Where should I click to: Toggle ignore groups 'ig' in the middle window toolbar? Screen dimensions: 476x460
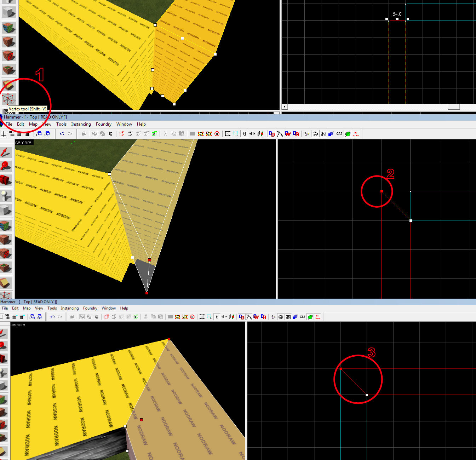110,134
